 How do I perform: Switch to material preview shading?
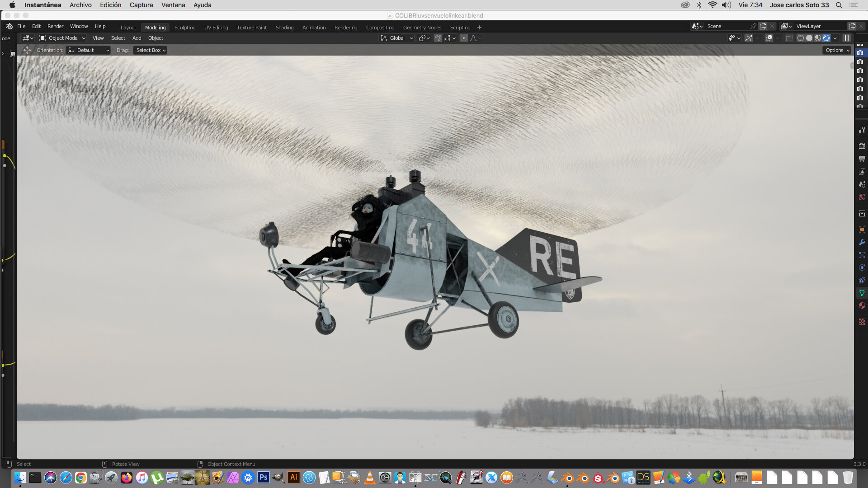pos(817,38)
